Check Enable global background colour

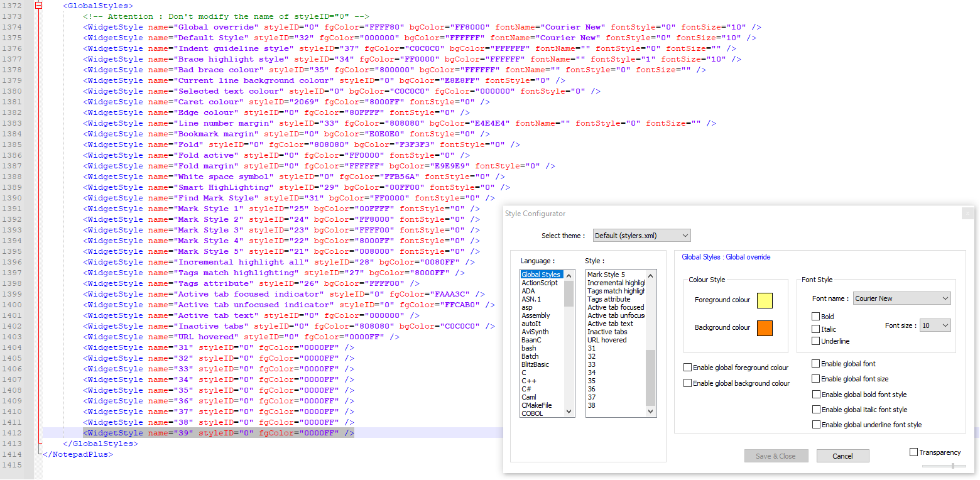pos(687,383)
